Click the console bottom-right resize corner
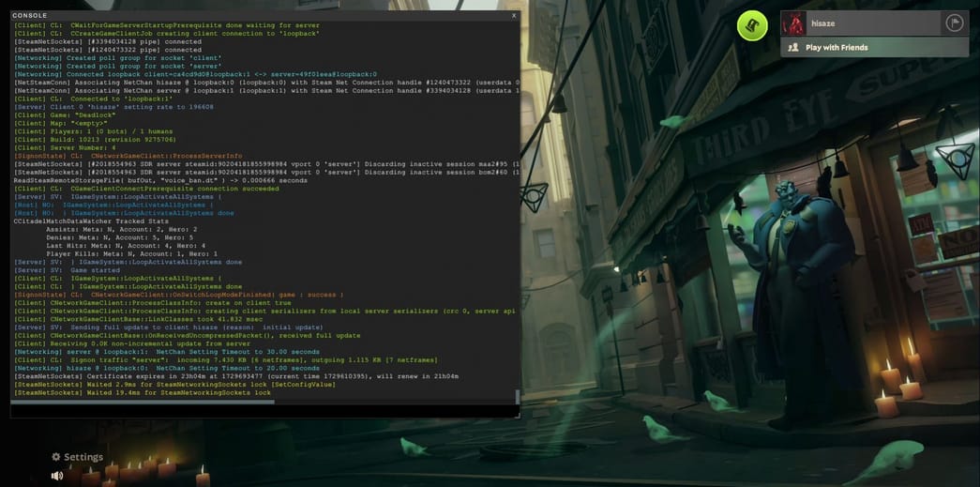Screen dimensions: 980x487 [x=519, y=416]
